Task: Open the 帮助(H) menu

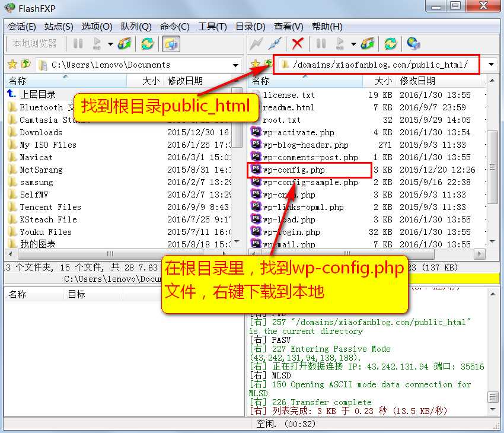Action: pos(327,27)
